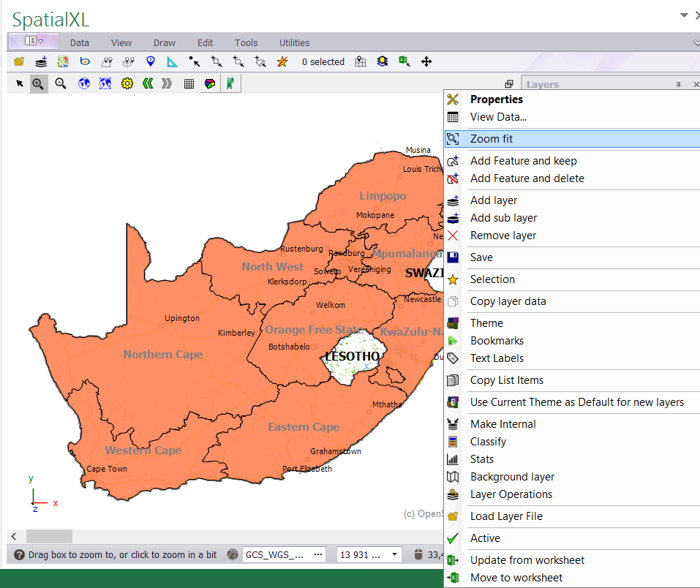700x588 pixels.
Task: Click the arrow pointer select tool
Action: (20, 84)
